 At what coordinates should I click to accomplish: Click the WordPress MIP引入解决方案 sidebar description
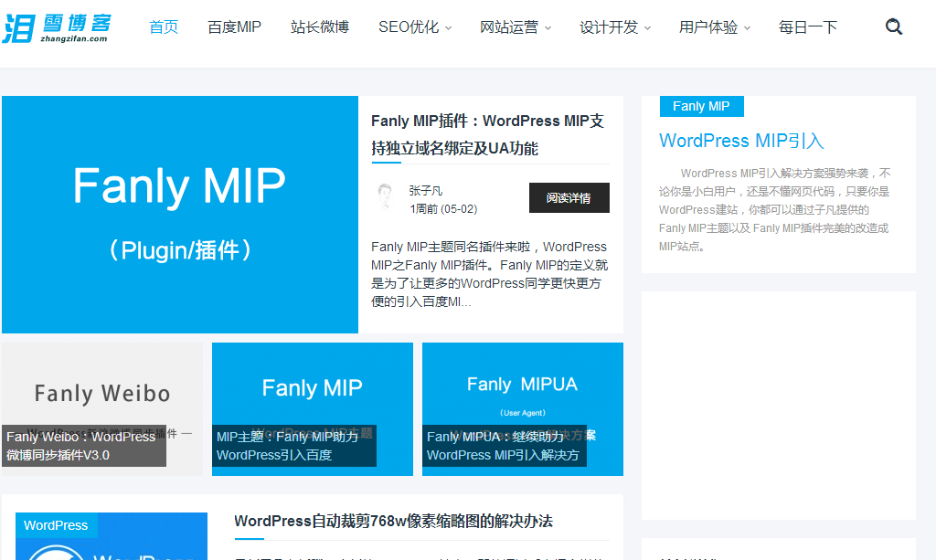click(775, 209)
